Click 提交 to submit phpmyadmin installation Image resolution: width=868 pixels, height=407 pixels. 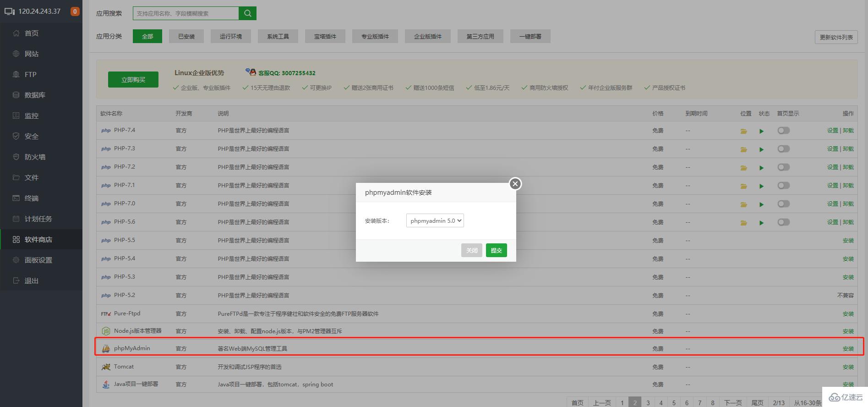pos(497,250)
